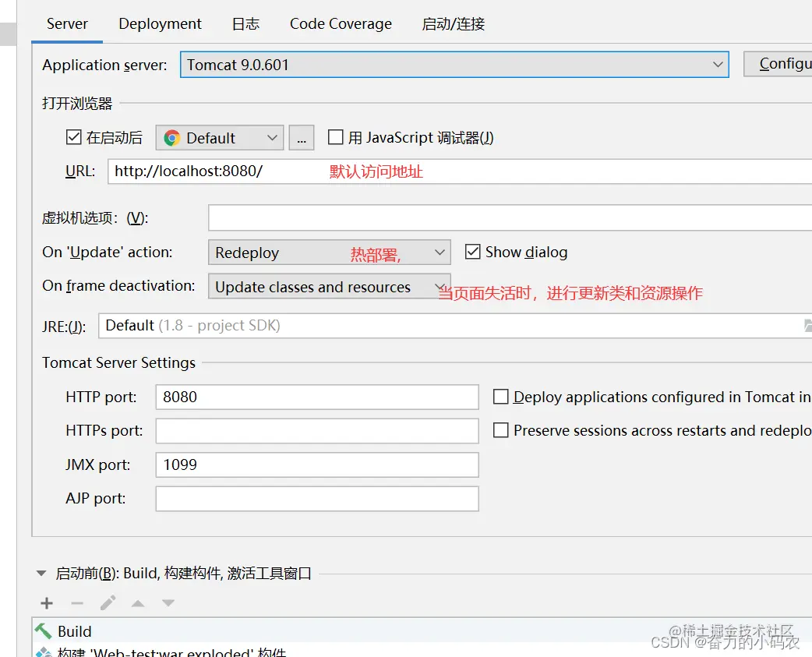Edit task with the pencil icon

(108, 602)
